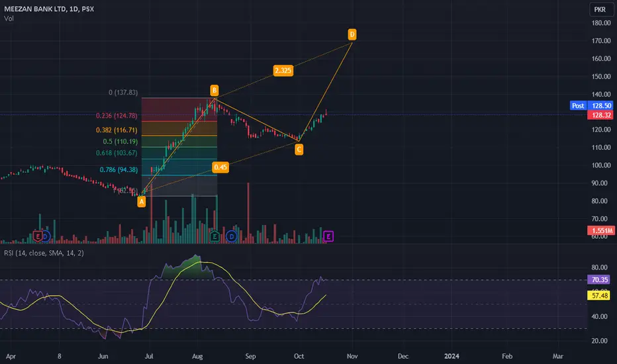
Task: Select pattern point C label
Action: pos(299,150)
